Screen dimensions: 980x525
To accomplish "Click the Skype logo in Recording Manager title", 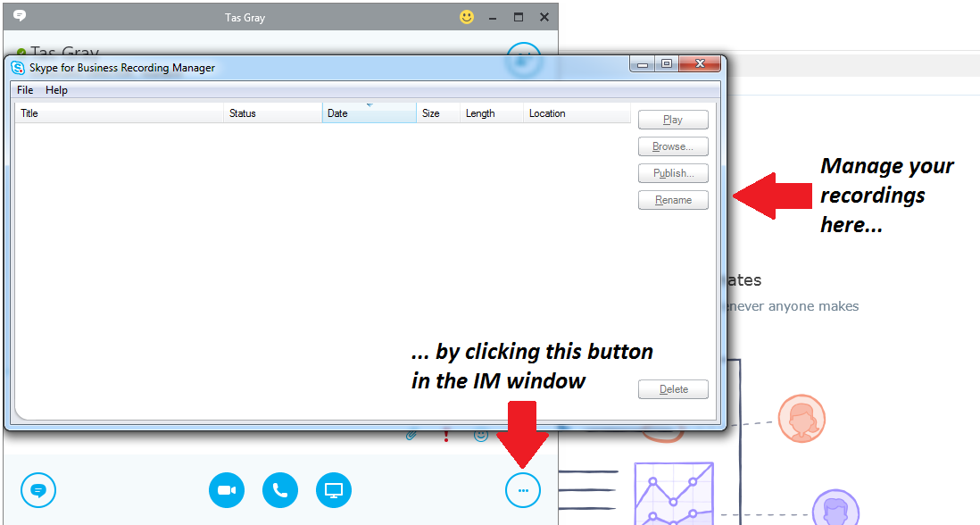I will 18,68.
